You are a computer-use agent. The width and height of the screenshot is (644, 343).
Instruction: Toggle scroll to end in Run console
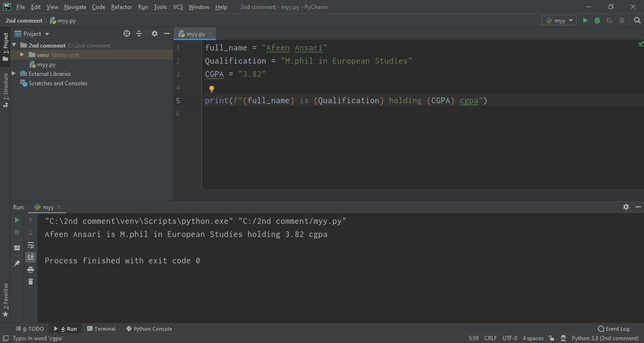(x=31, y=257)
